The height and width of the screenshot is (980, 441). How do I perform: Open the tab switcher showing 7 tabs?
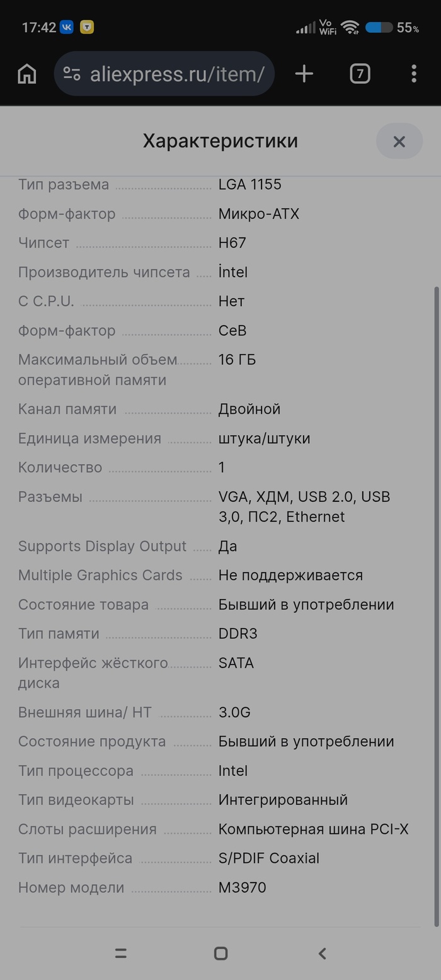point(360,74)
